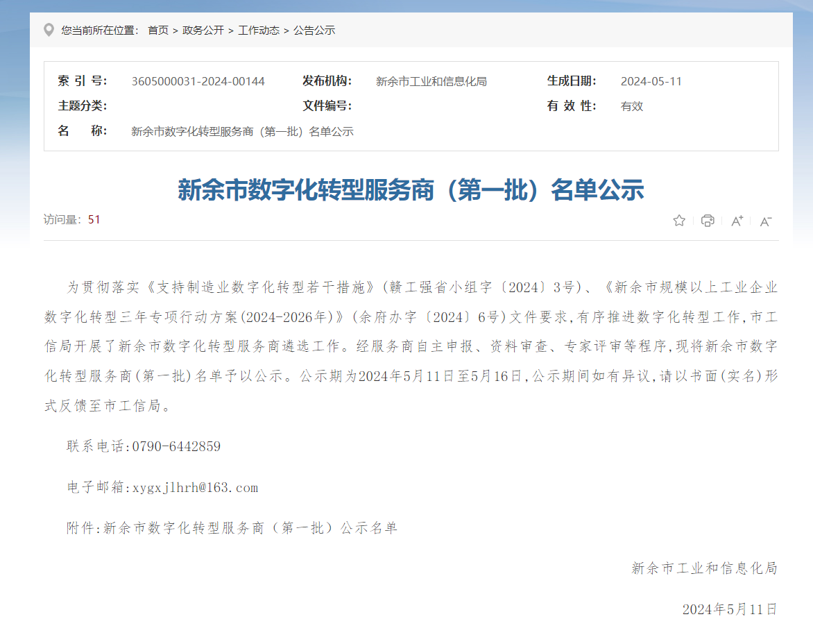Click publisher value 新余市工业和信息化局 in info box
Viewport: 813px width, 644px height.
(x=431, y=81)
